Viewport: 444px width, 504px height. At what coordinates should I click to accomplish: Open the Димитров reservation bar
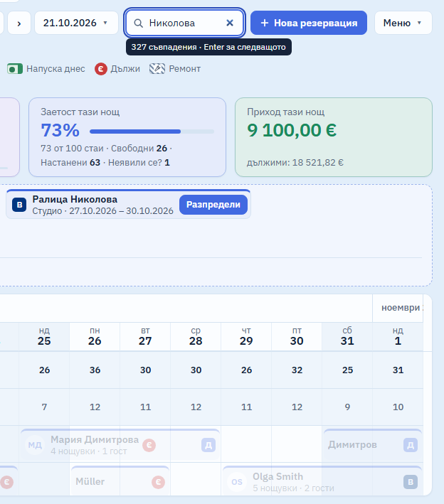click(373, 445)
